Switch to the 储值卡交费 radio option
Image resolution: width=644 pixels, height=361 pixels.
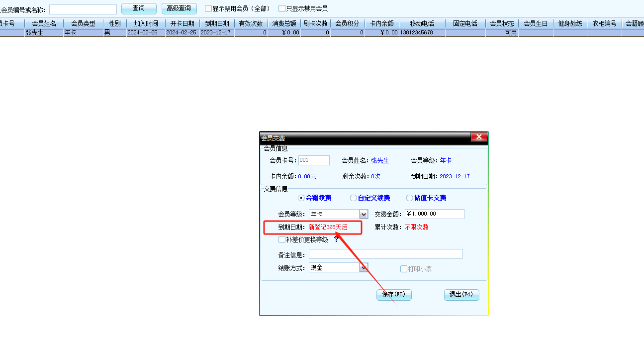click(410, 198)
